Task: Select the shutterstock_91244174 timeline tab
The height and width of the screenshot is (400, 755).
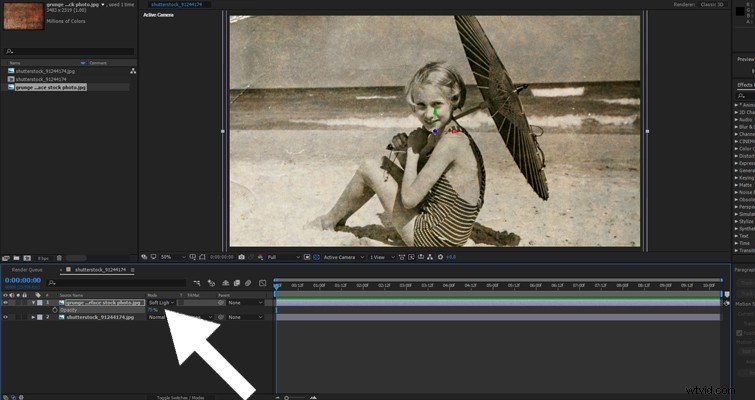Action: coord(99,270)
